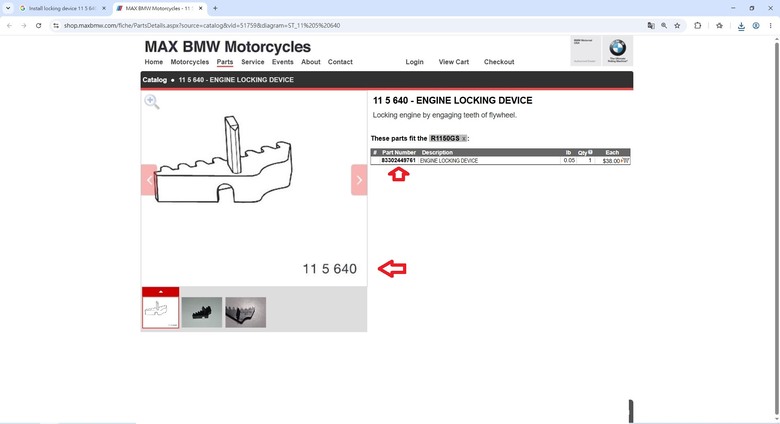Open the Chrome extensions puzzle icon
The height and width of the screenshot is (424, 780).
tap(697, 25)
